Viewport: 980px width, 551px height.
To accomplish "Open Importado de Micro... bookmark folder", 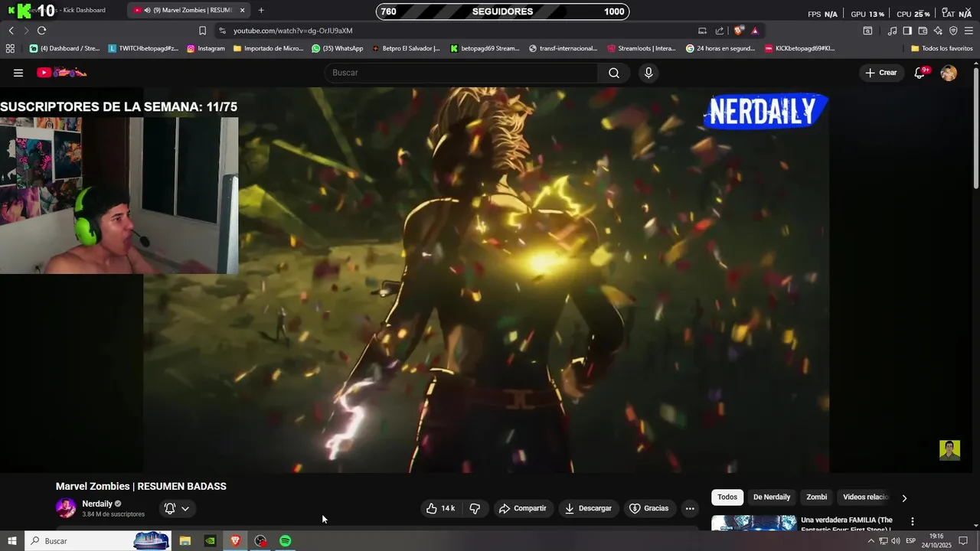I will 268,48.
